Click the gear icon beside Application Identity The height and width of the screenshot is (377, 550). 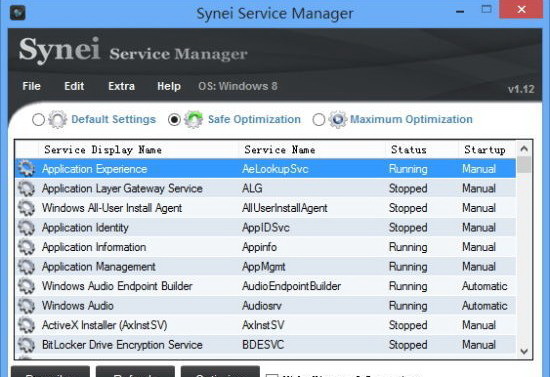[x=27, y=228]
